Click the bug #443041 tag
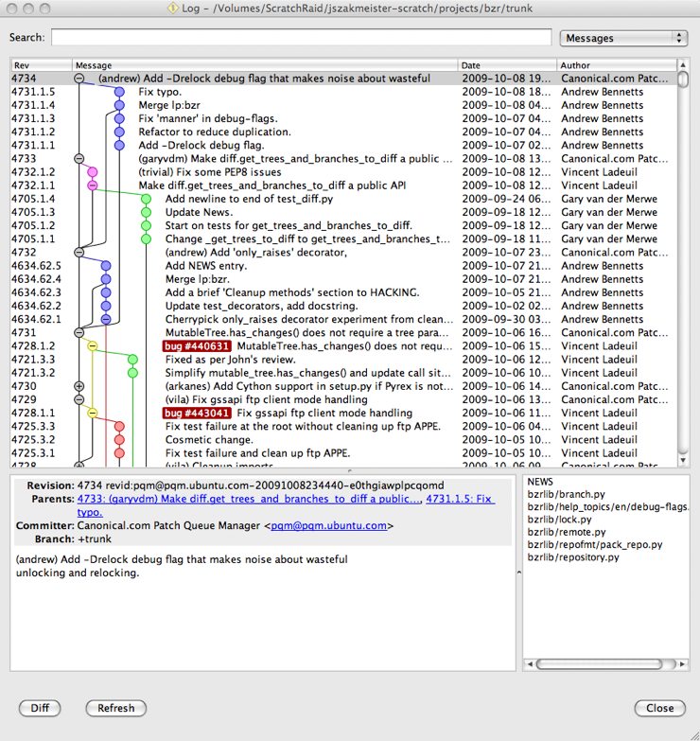 [x=197, y=413]
